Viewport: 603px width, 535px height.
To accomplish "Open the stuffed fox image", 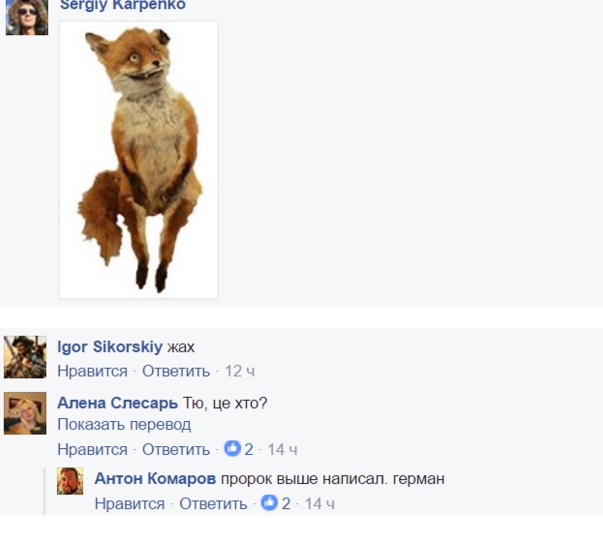I will point(138,160).
